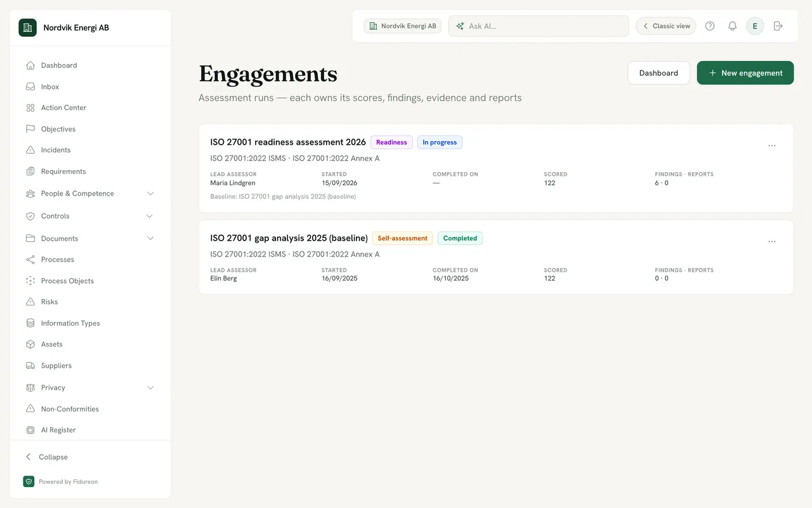Open notifications bell icon

[732, 26]
